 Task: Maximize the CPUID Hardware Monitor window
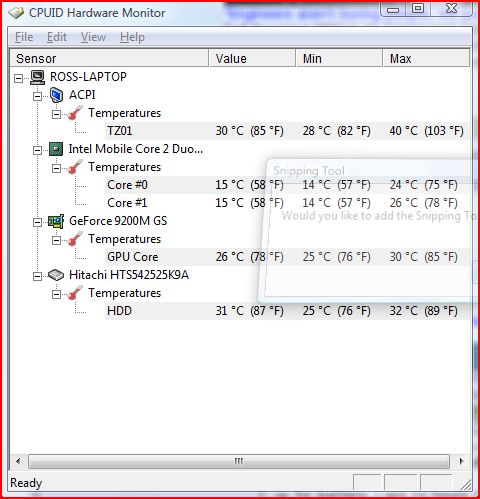point(418,9)
